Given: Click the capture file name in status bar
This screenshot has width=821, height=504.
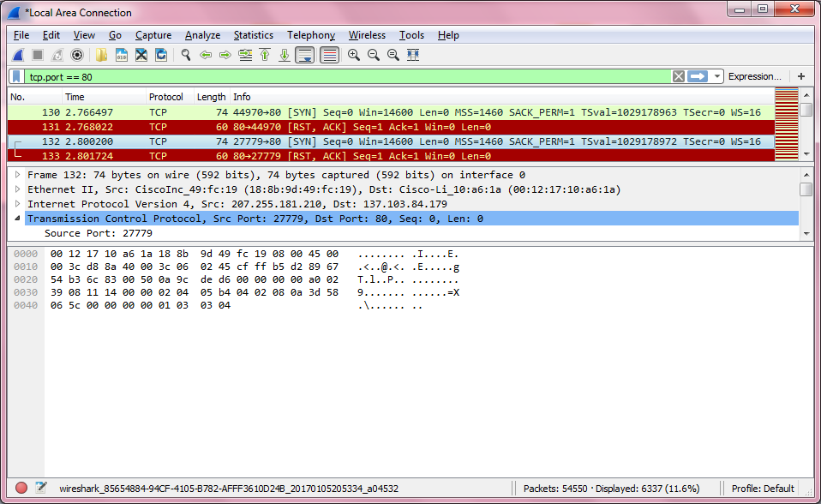Looking at the screenshot, I should [x=229, y=489].
